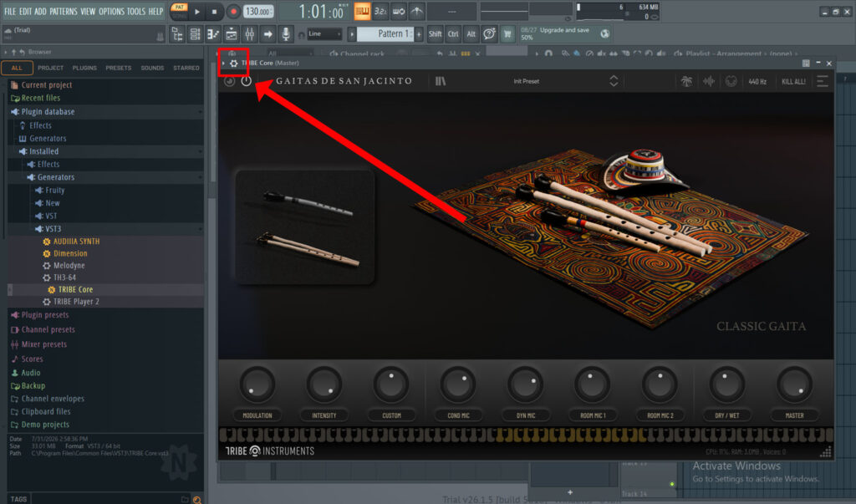Click the palm tree icon in the plugin header
This screenshot has width=856, height=504.
686,81
